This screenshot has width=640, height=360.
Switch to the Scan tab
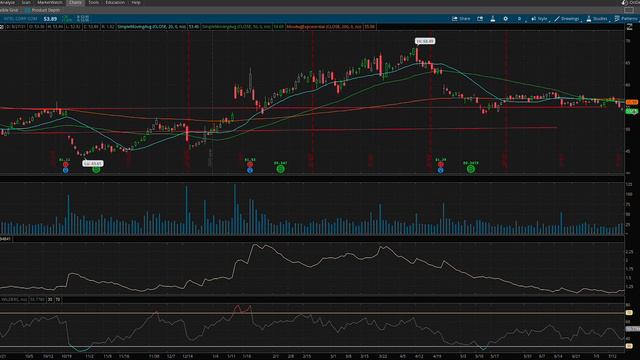26,2
